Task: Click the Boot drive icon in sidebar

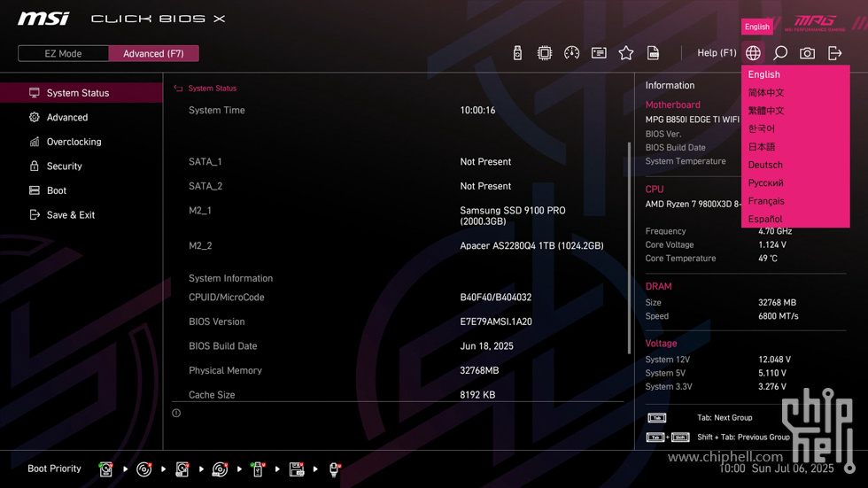Action: pyautogui.click(x=35, y=190)
